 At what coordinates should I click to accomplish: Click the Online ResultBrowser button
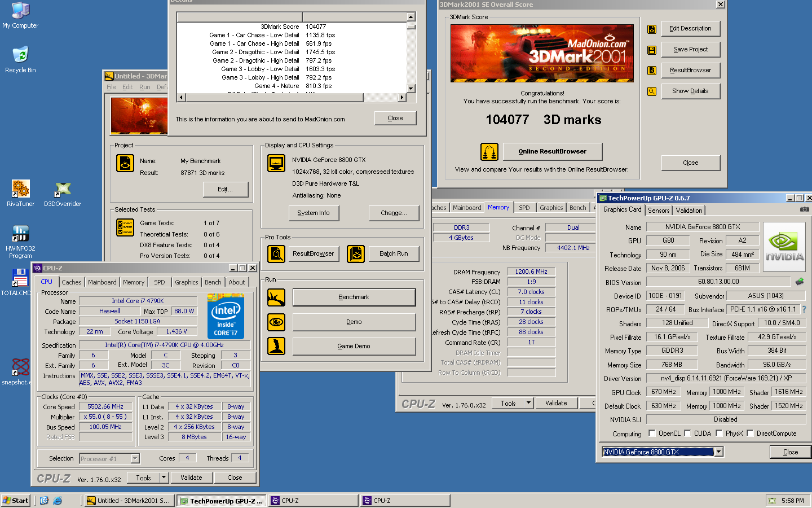[x=553, y=151]
